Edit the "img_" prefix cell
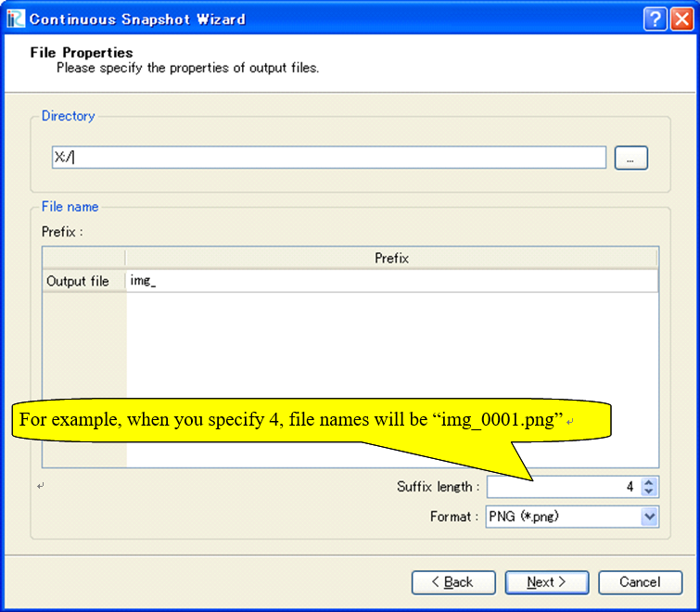The width and height of the screenshot is (700, 612). pyautogui.click(x=391, y=281)
